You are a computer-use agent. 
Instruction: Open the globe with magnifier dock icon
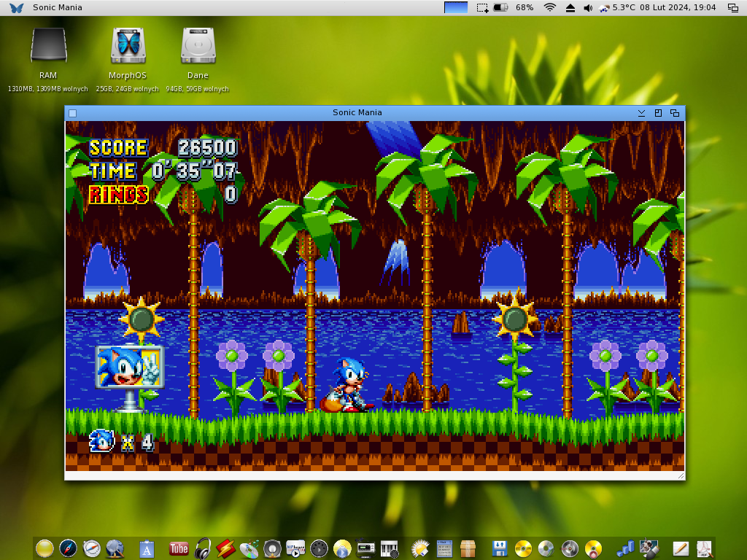pyautogui.click(x=115, y=548)
